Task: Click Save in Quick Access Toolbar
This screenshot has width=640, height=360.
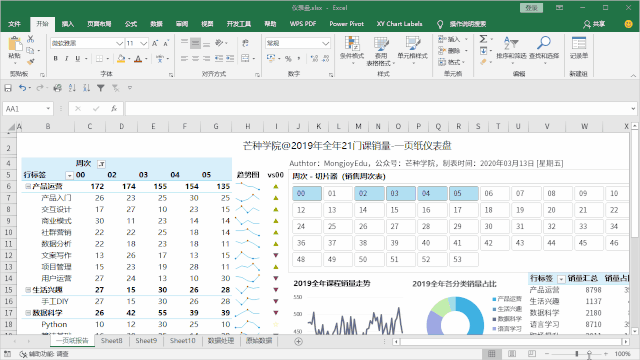Action: [x=8, y=88]
